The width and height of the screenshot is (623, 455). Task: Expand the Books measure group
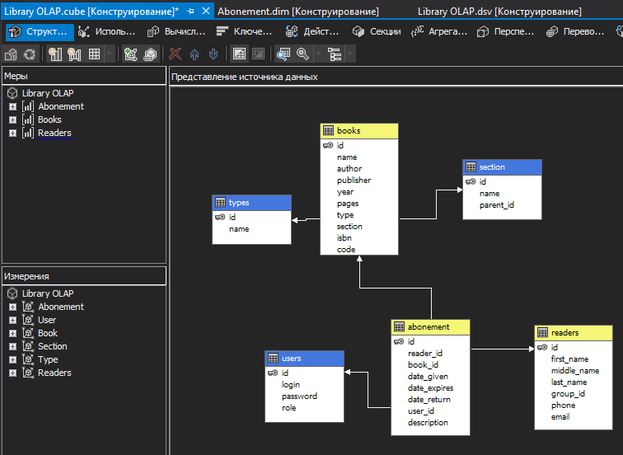13,120
